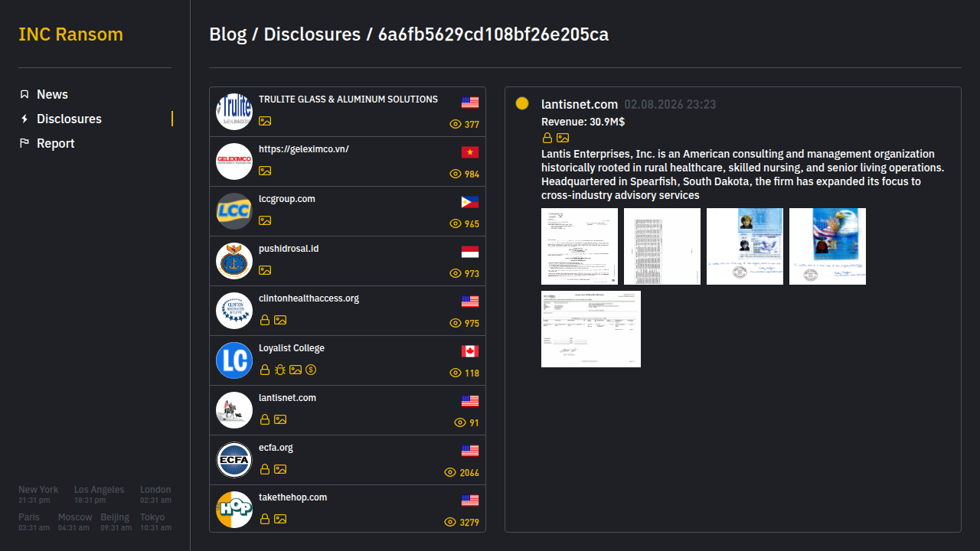The height and width of the screenshot is (551, 980).
Task: Open the News section
Action: point(52,94)
